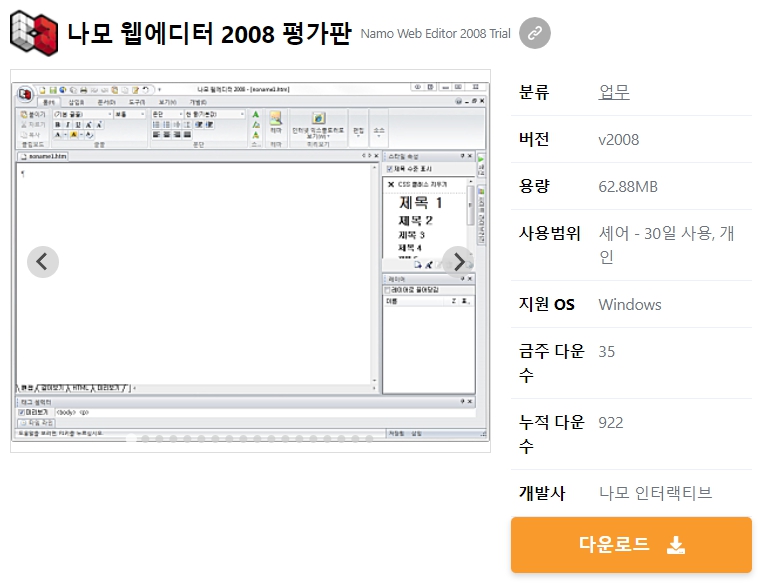Image resolution: width=758 pixels, height=587 pixels.
Task: Click the 개발사 label
Action: pos(542,493)
